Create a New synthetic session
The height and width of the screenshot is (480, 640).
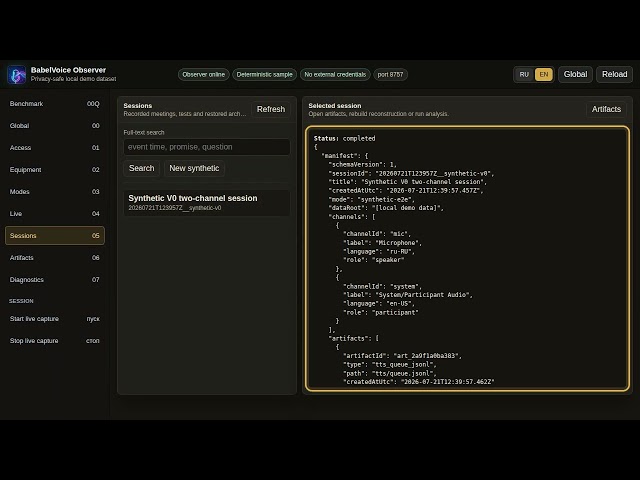(194, 168)
